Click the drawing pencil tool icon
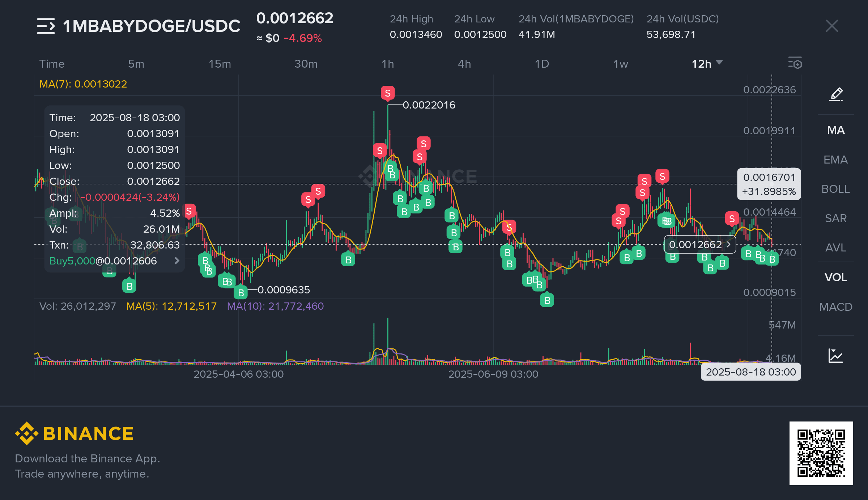 tap(836, 94)
